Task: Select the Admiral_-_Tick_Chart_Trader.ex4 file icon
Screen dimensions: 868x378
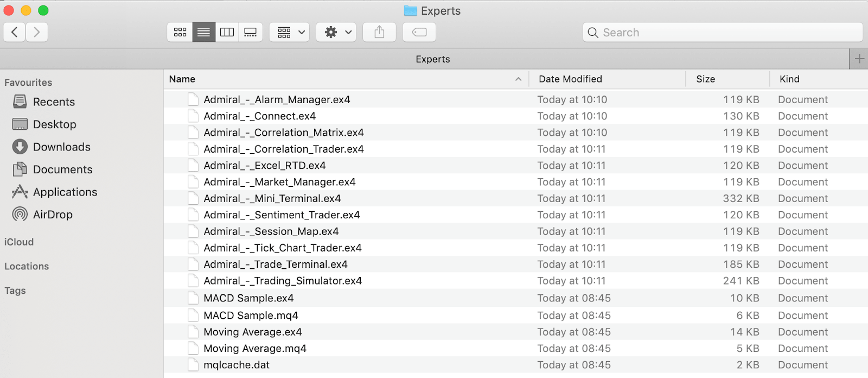Action: coord(193,248)
